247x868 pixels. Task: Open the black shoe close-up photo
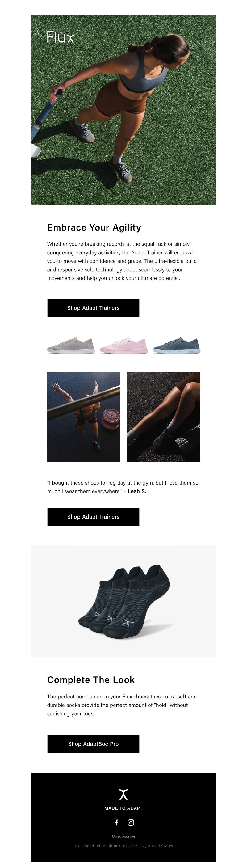pyautogui.click(x=164, y=417)
